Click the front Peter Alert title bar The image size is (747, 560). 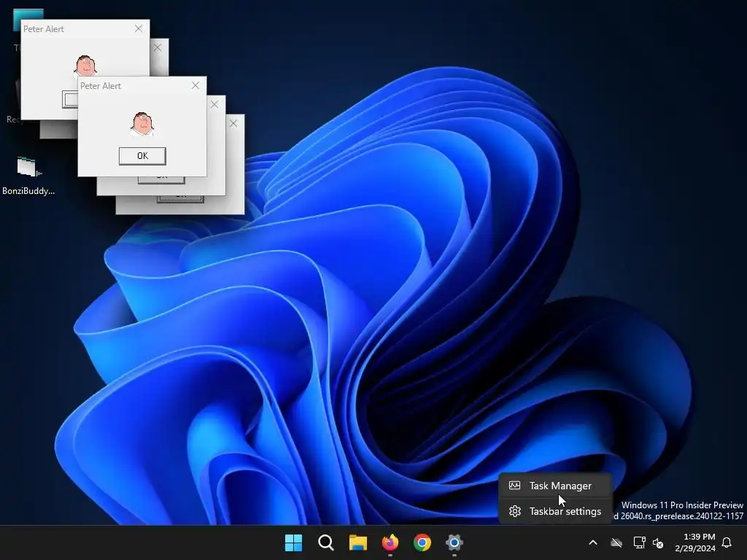142,86
